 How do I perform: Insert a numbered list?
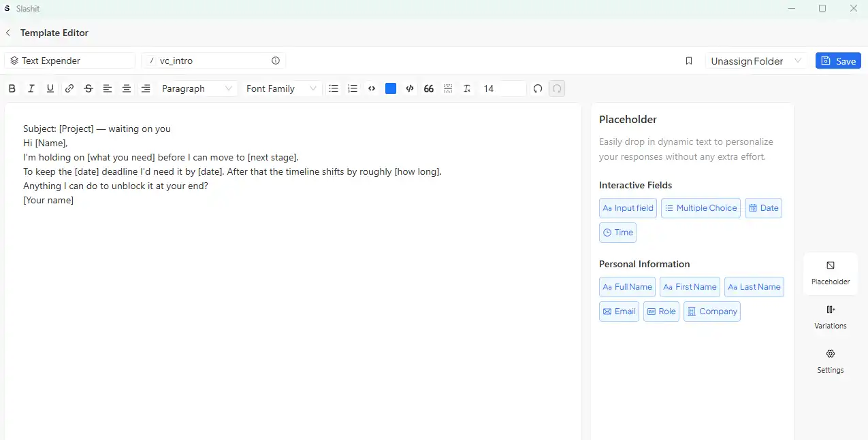(353, 88)
